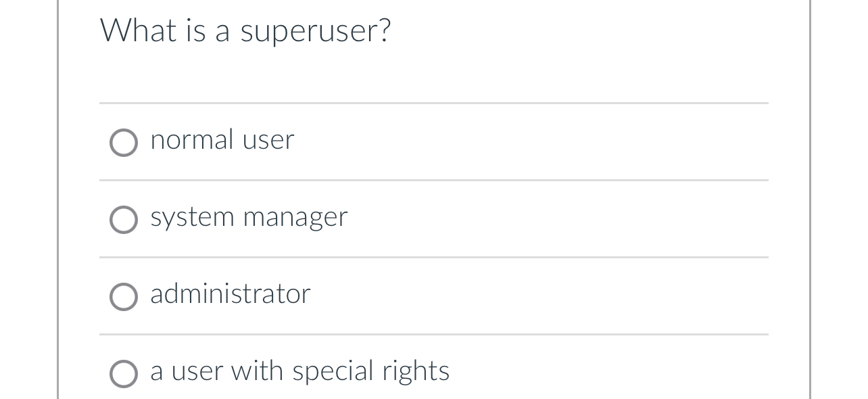Viewport: 868px width, 399px height.
Task: Click the 'administrator' answer label
Action: (230, 295)
